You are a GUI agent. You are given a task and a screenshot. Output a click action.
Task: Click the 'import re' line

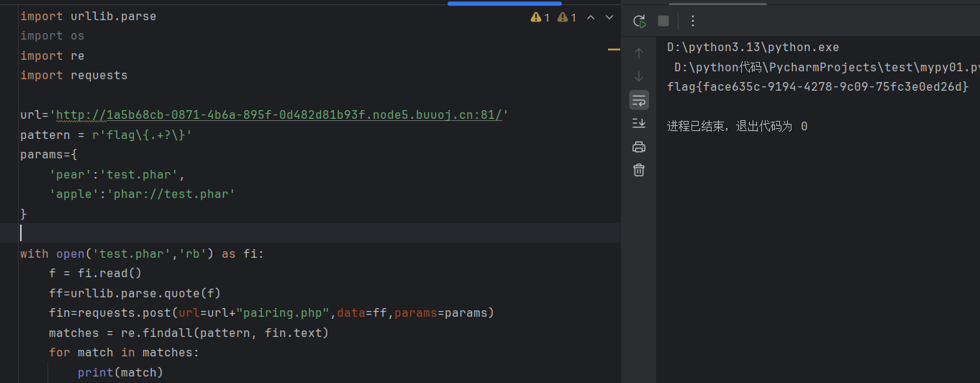pos(52,56)
